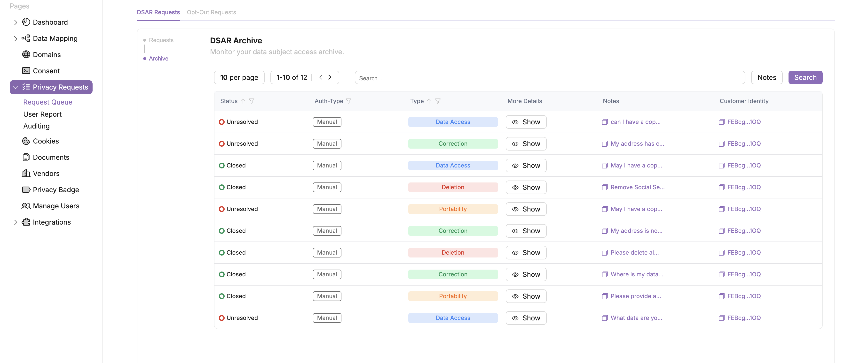Open identity FEBcg...10Q in 'What data are yo...' row

744,318
